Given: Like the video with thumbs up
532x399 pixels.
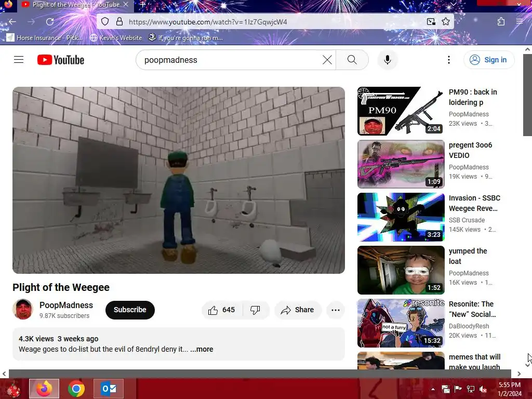Looking at the screenshot, I should (x=222, y=310).
